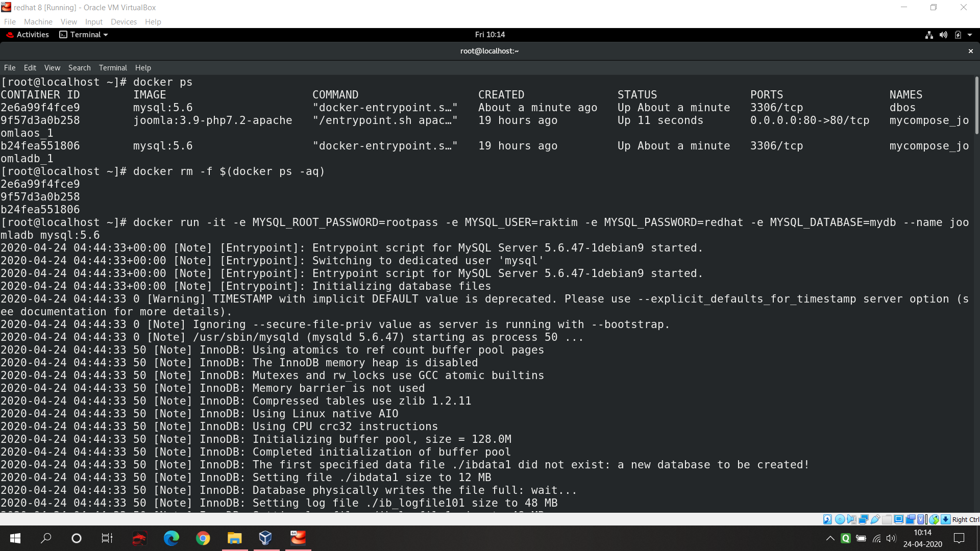The height and width of the screenshot is (551, 980).
Task: Expand the Terminal app menu dropdown
Action: pos(84,35)
